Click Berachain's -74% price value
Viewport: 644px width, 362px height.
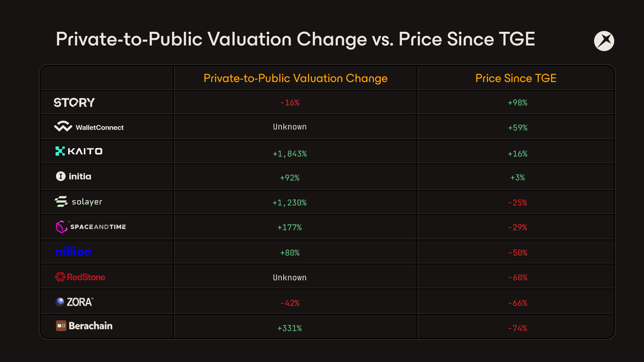(x=518, y=328)
